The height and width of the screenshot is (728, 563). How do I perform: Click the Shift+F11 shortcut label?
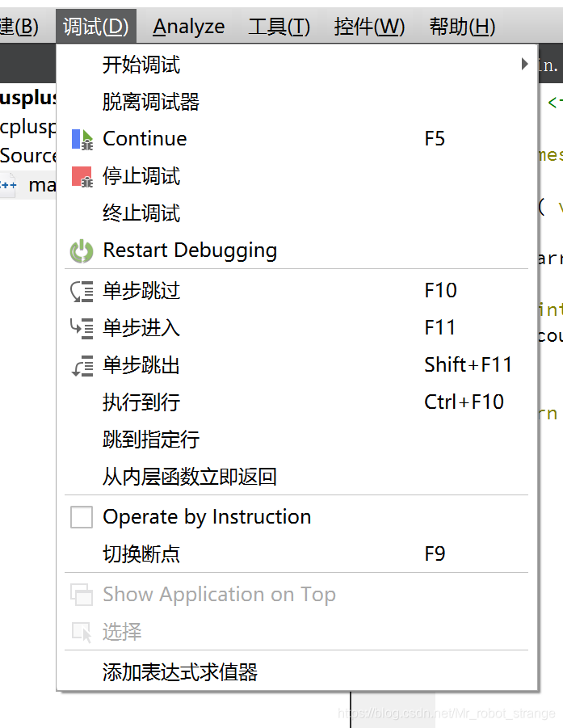(468, 365)
